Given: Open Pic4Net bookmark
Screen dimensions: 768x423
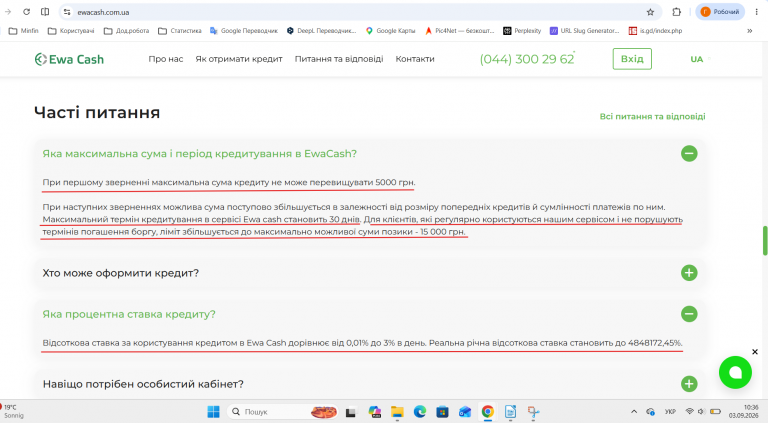Looking at the screenshot, I should coord(459,30).
